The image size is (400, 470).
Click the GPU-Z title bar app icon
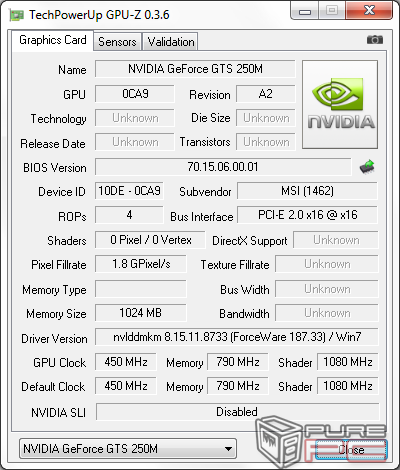[x=17, y=15]
